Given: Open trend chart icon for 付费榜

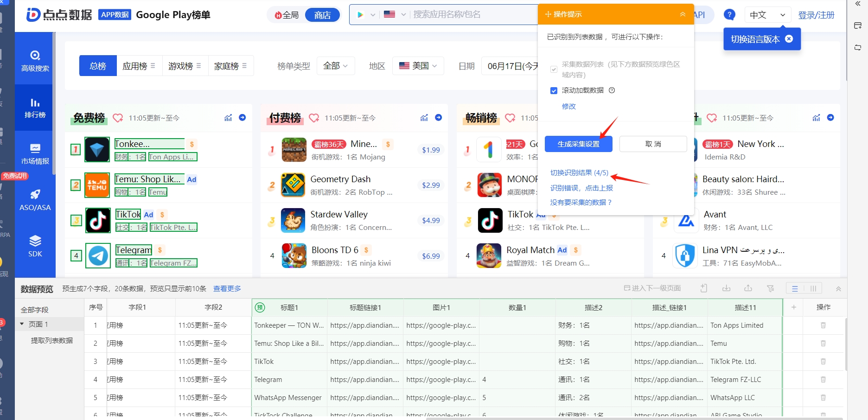Looking at the screenshot, I should tap(424, 118).
